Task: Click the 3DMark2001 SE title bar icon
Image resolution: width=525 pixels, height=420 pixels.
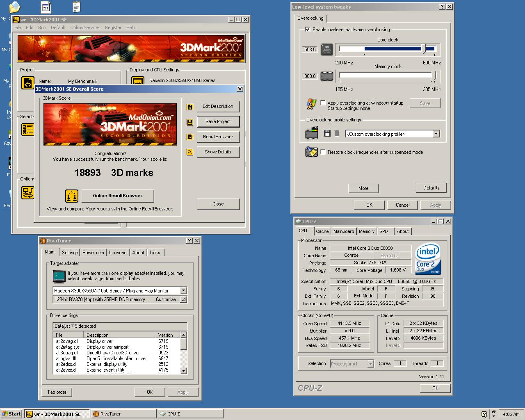Action: click(16, 20)
